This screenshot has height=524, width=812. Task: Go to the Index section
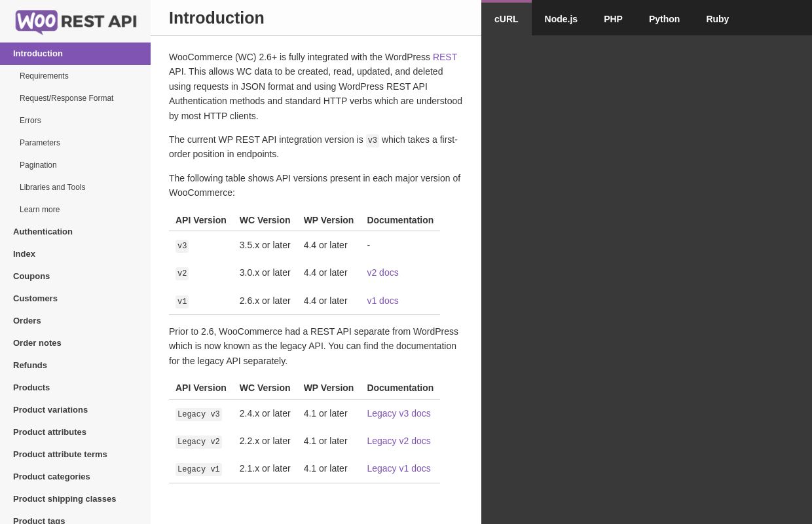tap(75, 254)
